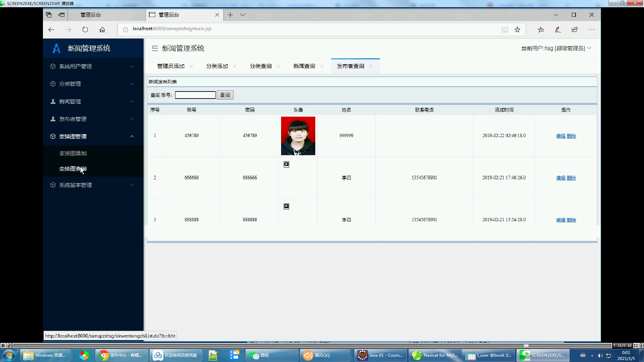644x362 pixels.
Task: Select the 发布者查询 tab
Action: [351, 66]
